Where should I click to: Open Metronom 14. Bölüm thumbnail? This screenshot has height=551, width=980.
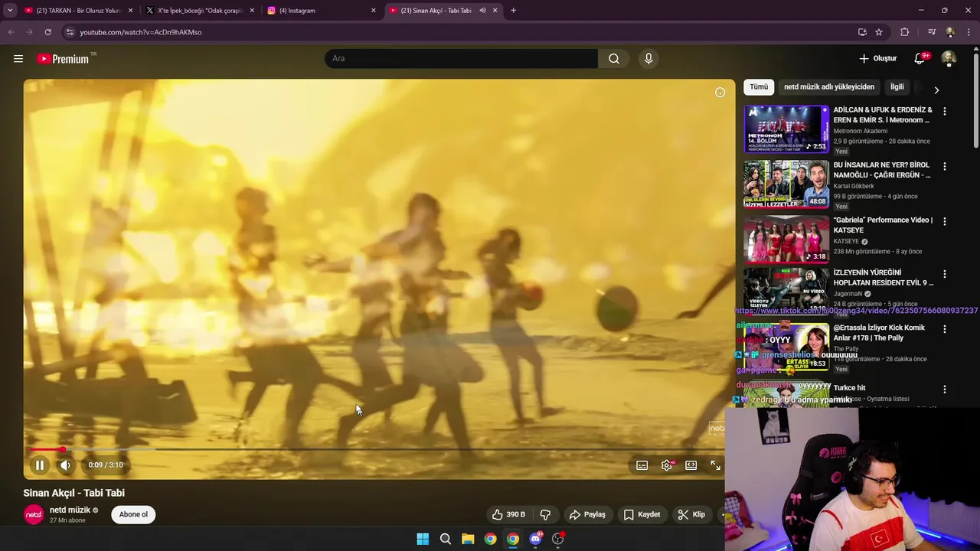click(786, 129)
